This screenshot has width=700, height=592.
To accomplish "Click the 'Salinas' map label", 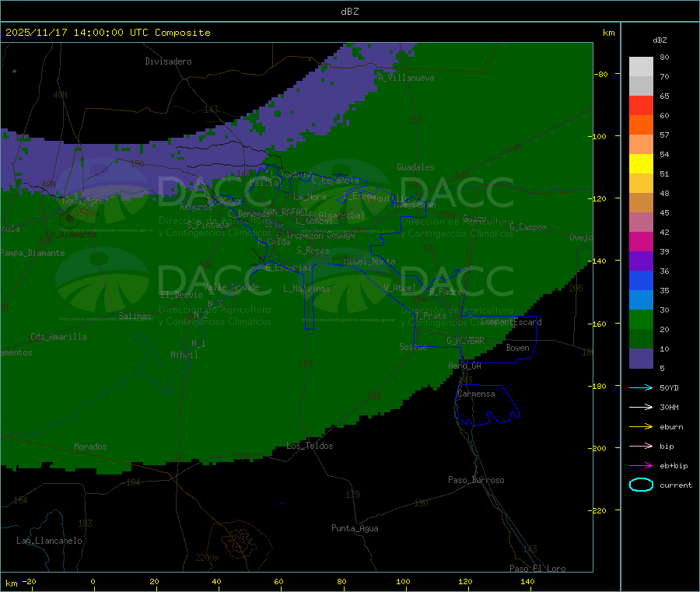I will pos(135,316).
